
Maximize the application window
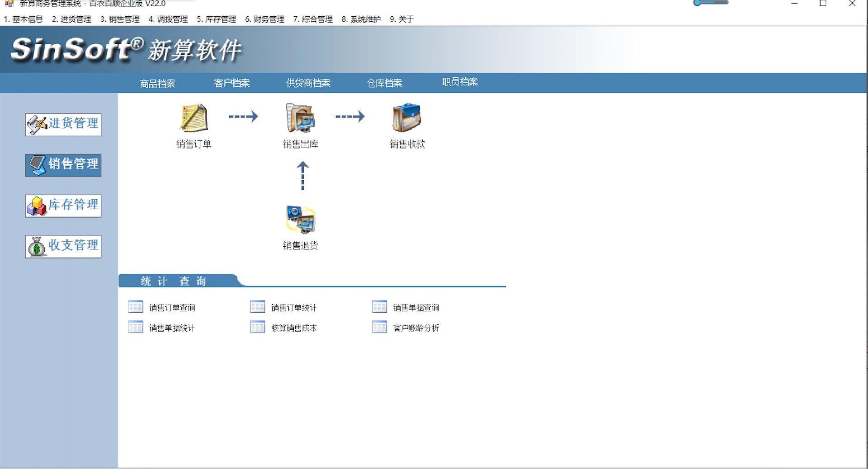pyautogui.click(x=823, y=4)
